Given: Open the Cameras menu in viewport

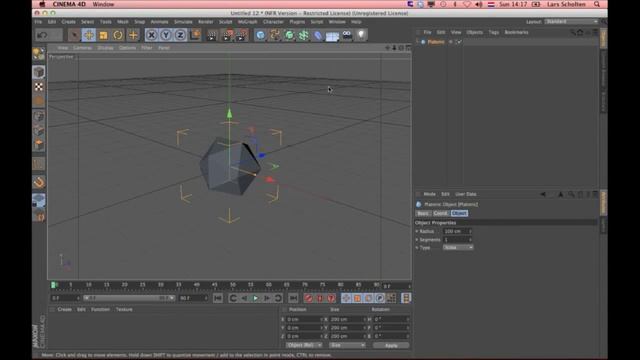Looking at the screenshot, I should [82, 48].
